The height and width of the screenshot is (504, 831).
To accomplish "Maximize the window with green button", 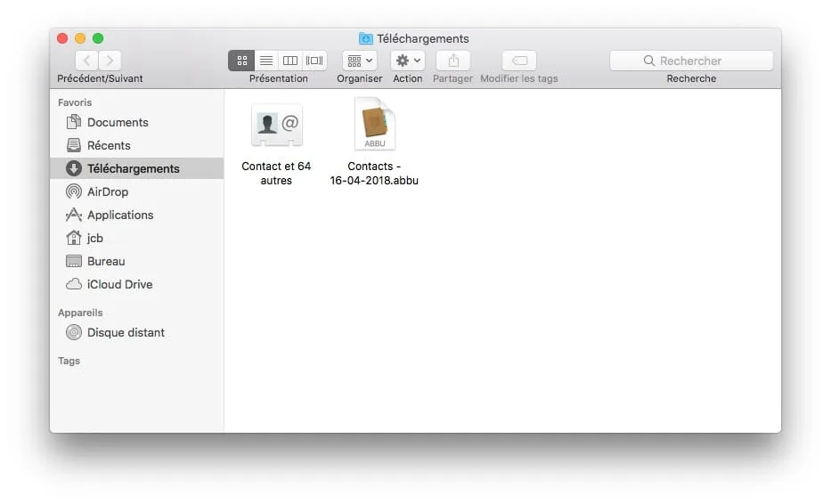I will 98,38.
